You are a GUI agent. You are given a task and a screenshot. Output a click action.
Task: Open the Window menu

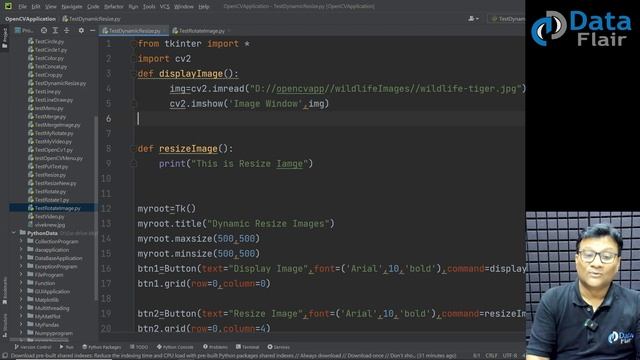(x=184, y=7)
